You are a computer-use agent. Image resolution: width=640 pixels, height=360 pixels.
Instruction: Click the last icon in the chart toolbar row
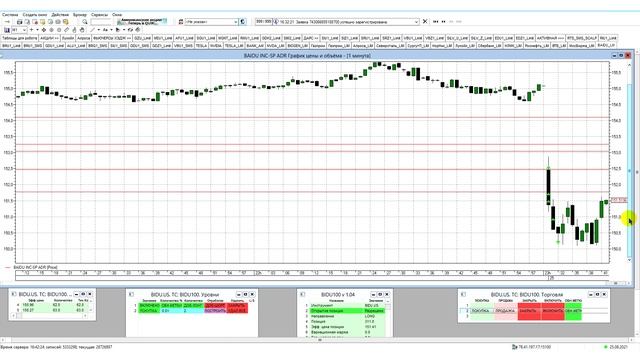tap(138, 30)
